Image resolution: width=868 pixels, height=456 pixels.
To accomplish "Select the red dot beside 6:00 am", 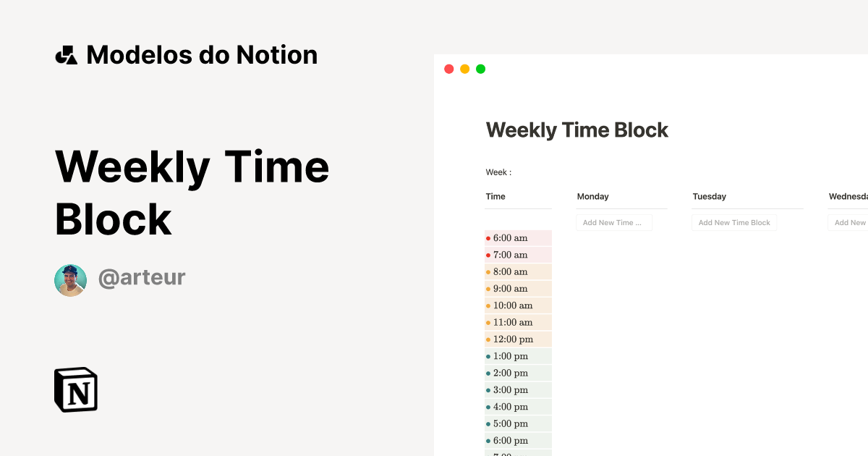I will point(489,237).
